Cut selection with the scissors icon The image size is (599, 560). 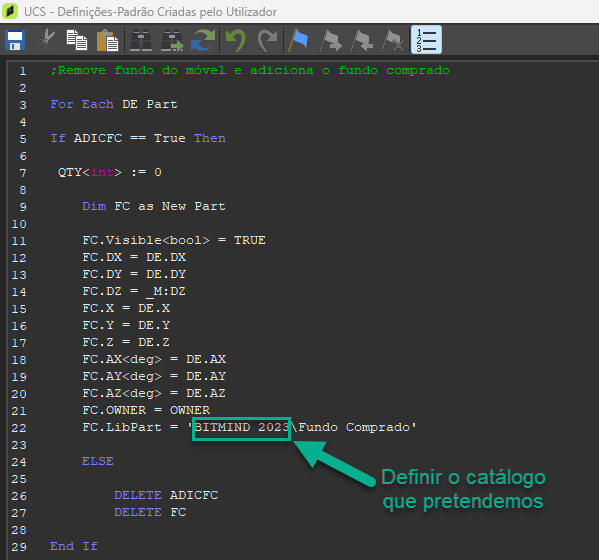point(45,40)
